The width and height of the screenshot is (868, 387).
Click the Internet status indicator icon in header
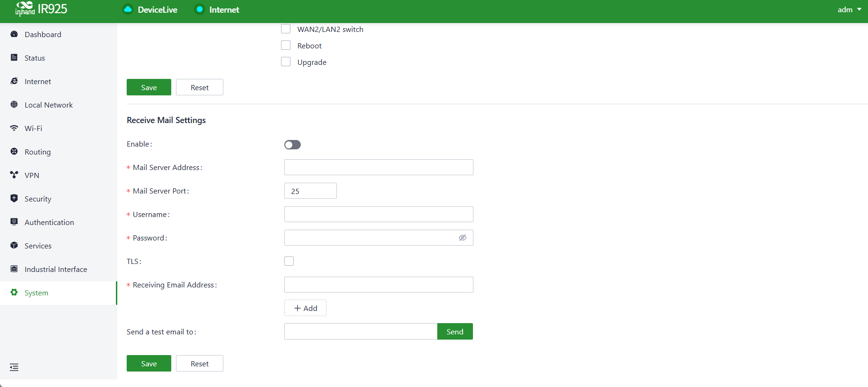(199, 9)
